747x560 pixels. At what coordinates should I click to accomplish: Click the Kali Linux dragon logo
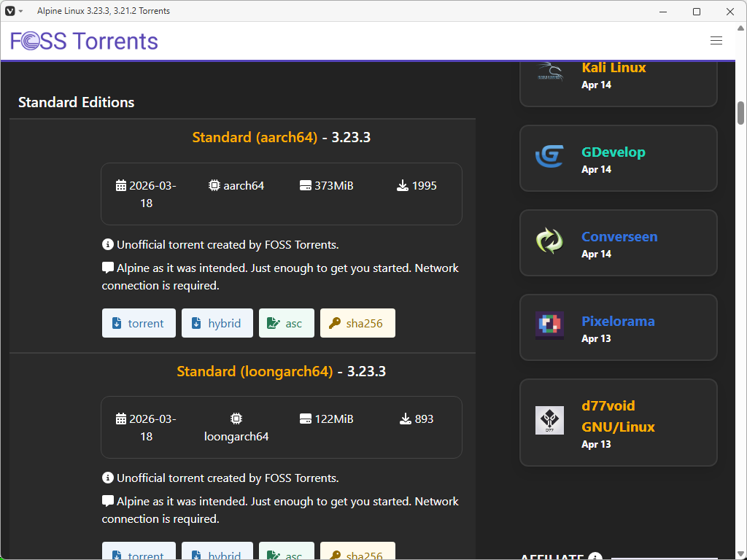pyautogui.click(x=550, y=72)
